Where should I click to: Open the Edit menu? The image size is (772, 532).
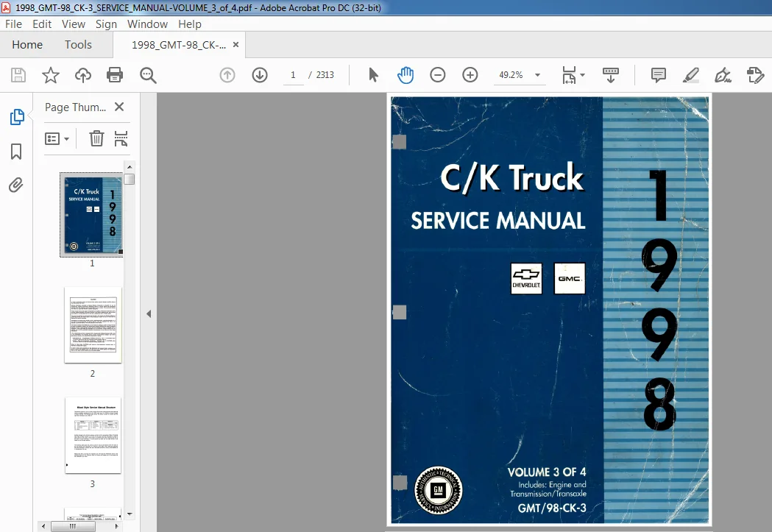(x=42, y=24)
